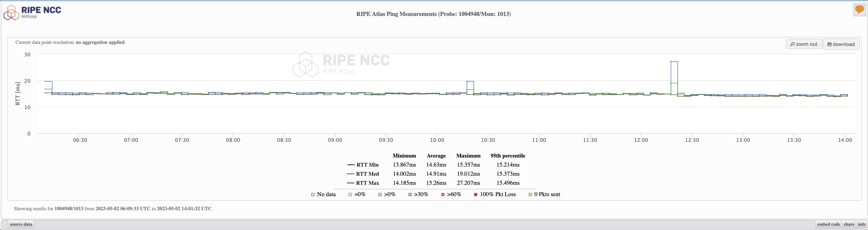The height and width of the screenshot is (230, 868).
Task: Click the 0 Pkts sent swatch
Action: [530, 195]
